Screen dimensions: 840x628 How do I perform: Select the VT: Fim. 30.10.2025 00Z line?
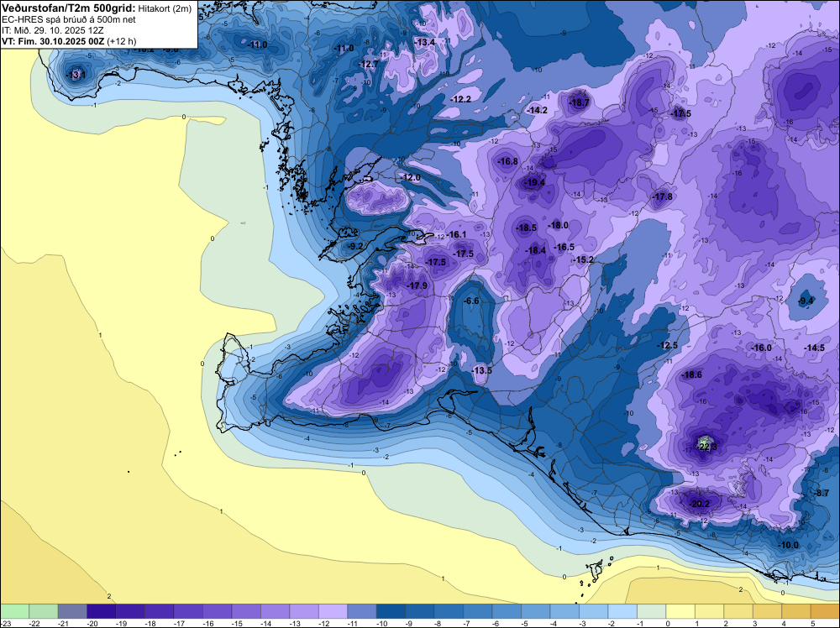pyautogui.click(x=69, y=41)
